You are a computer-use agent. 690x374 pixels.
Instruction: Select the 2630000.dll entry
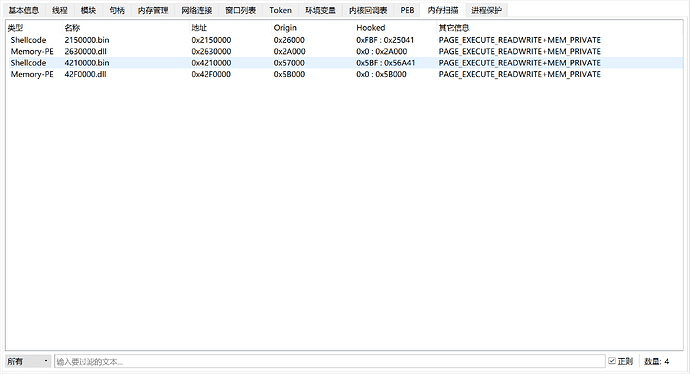[x=85, y=51]
